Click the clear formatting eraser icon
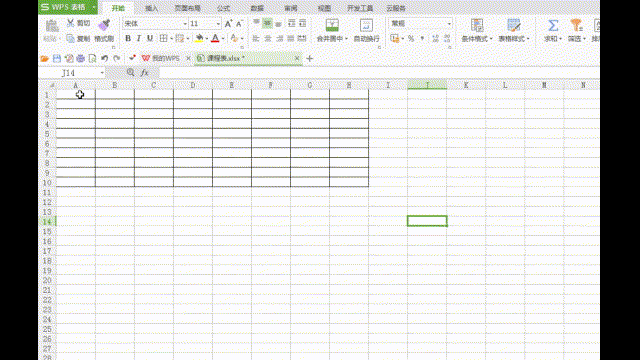Screen dimensions: 640x360 234,38
